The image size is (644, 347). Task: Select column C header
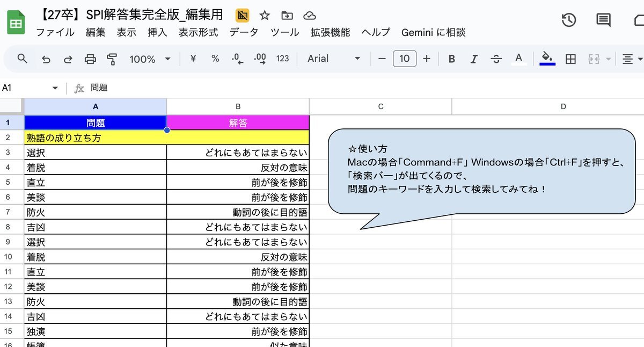coord(380,106)
